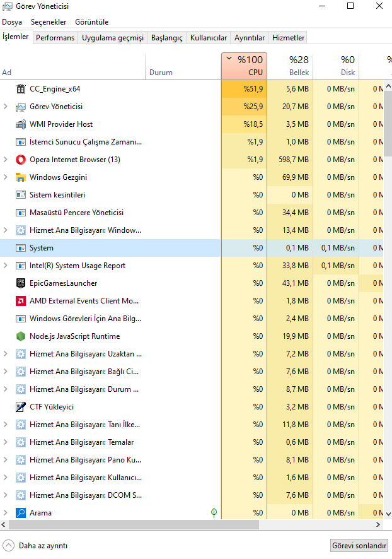This screenshot has width=392, height=559.
Task: Click the vertical scrollbar down arrow
Action: tap(388, 514)
